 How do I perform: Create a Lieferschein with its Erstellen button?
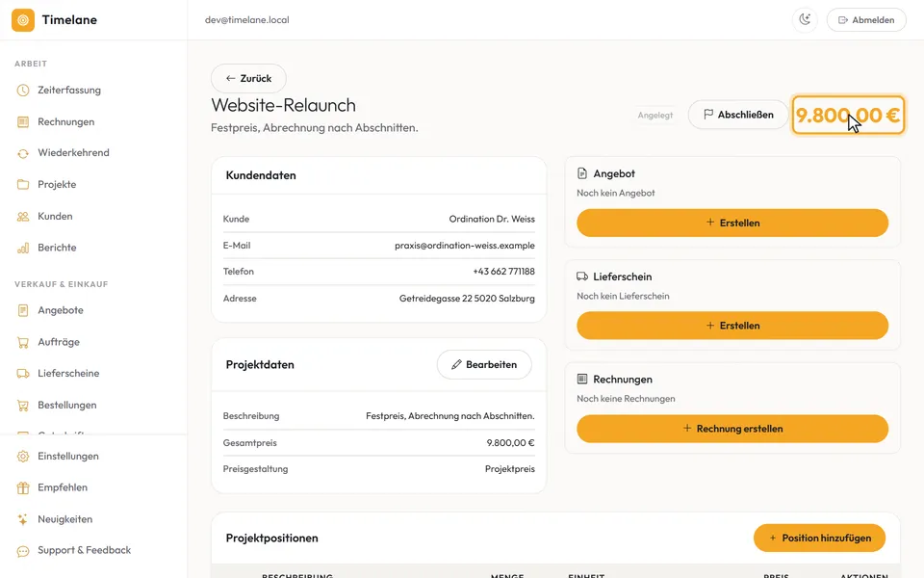(732, 326)
